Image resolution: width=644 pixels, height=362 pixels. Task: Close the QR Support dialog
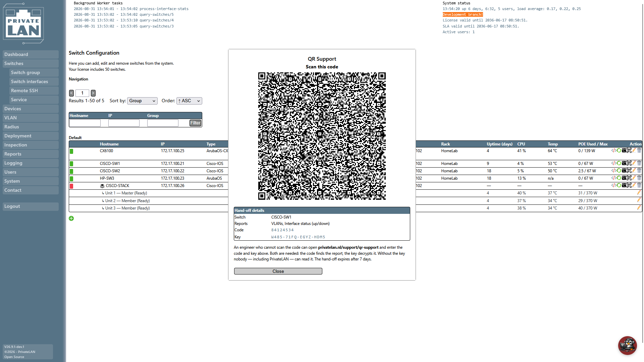click(x=278, y=271)
